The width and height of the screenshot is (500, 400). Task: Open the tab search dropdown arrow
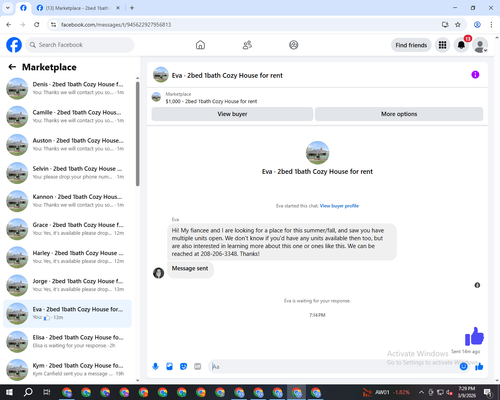click(x=8, y=8)
